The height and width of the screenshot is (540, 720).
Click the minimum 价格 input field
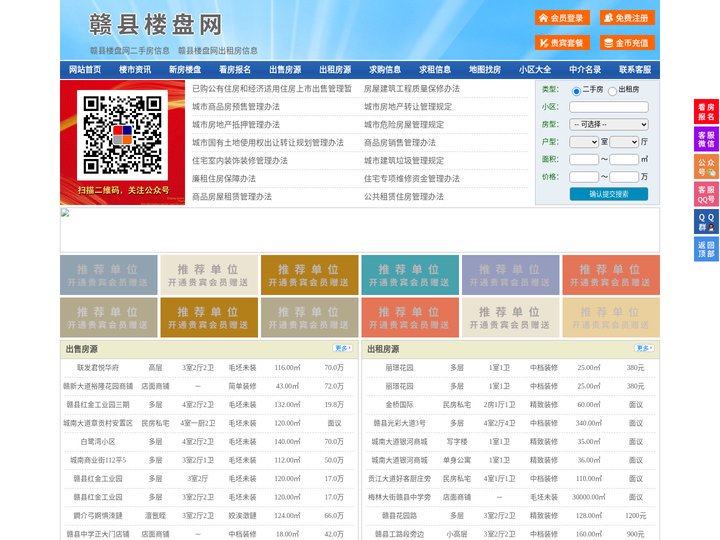584,177
